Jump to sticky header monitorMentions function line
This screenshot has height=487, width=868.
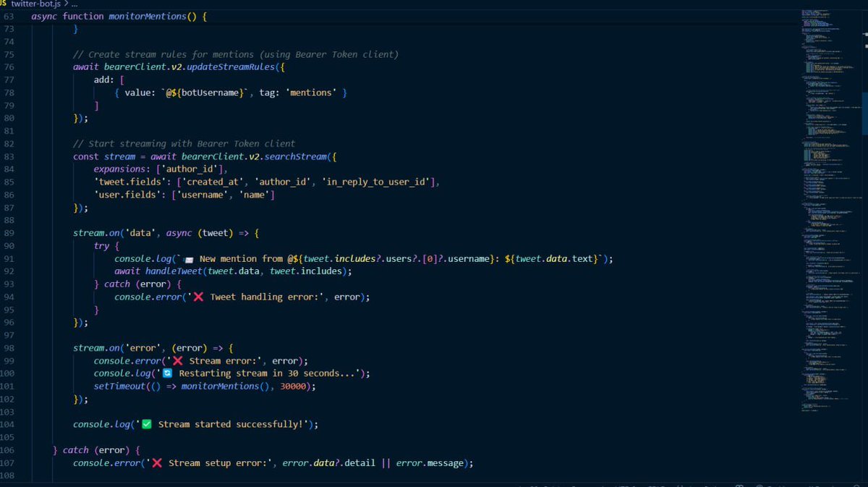pyautogui.click(x=119, y=16)
